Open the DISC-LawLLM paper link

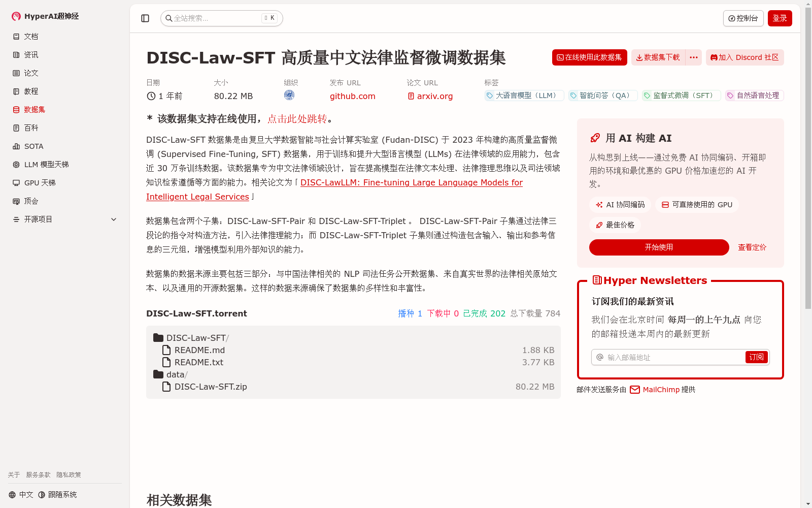pyautogui.click(x=411, y=182)
